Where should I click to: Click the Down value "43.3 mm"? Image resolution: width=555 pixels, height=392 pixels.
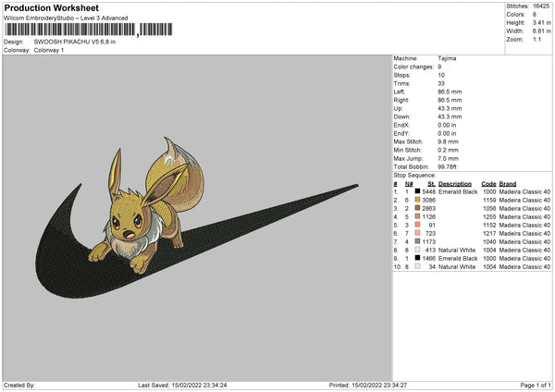pos(450,116)
